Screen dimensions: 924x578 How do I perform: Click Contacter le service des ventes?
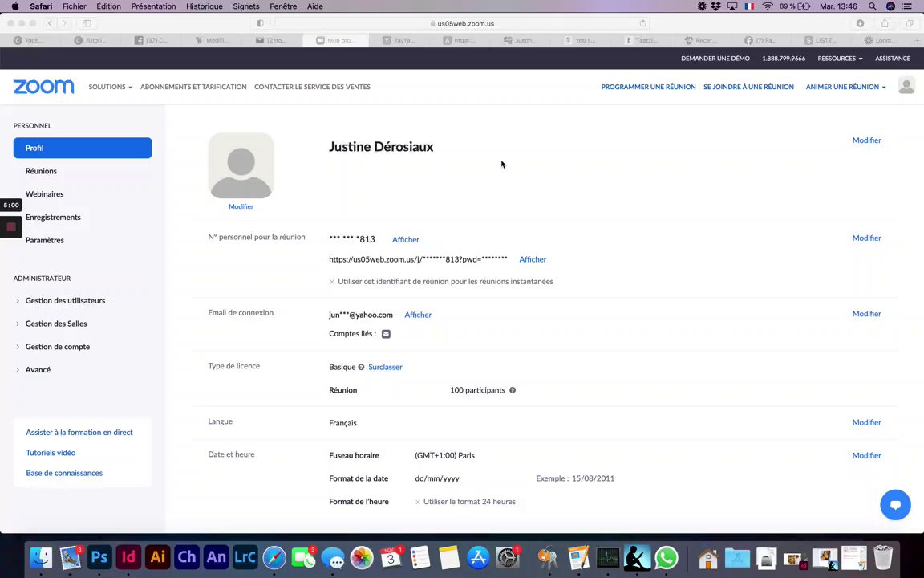[x=312, y=87]
